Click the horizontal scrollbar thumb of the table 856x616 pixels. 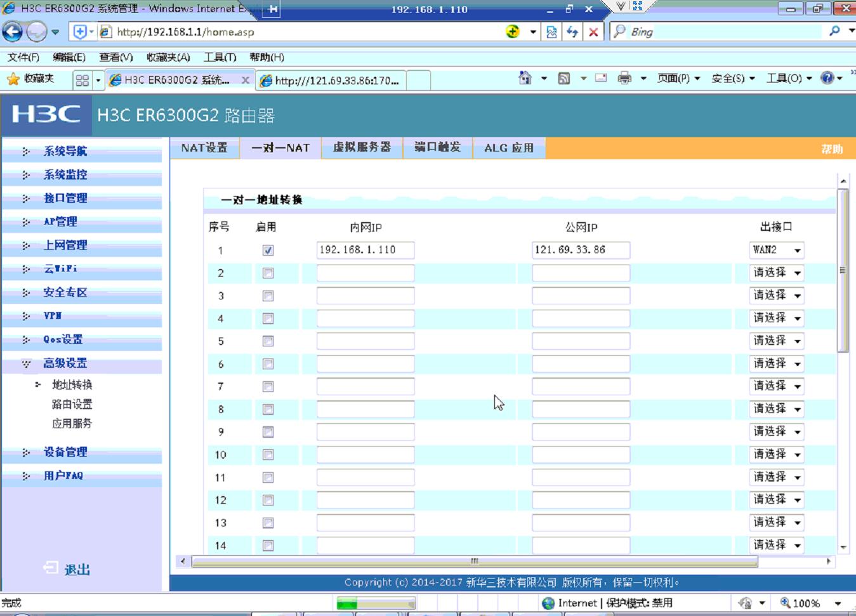tap(475, 561)
